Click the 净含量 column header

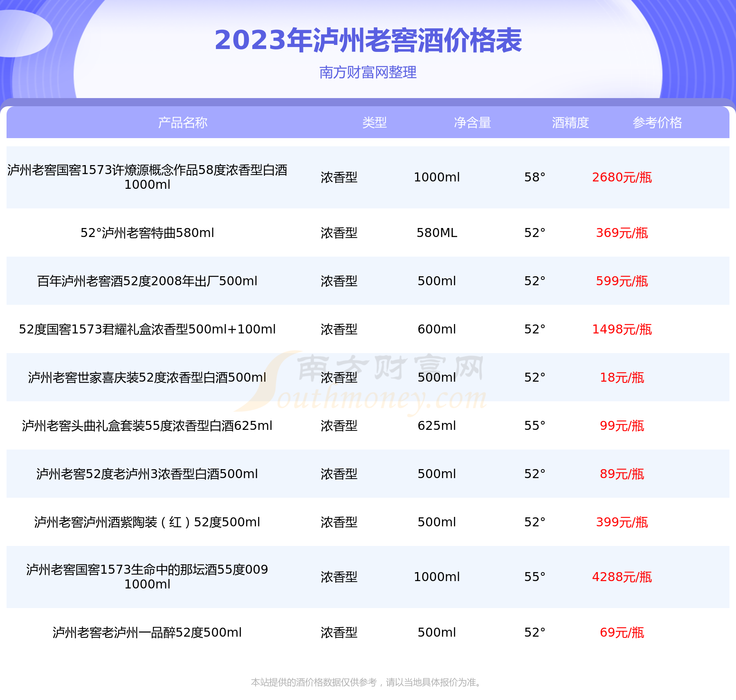[473, 123]
